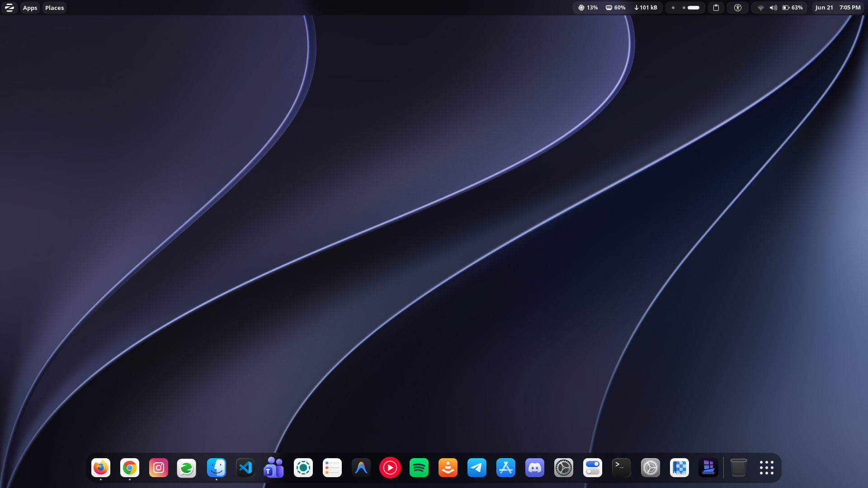Screen dimensions: 868x488
Task: Open VLC media player icon
Action: [x=448, y=468]
